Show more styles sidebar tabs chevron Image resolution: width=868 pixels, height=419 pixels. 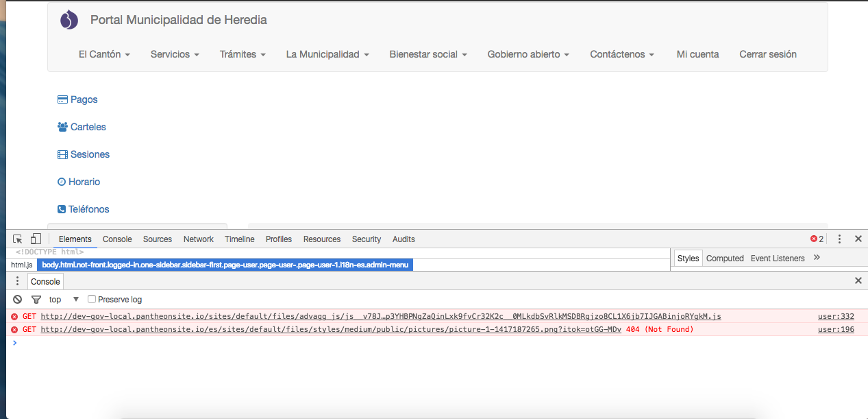tap(817, 258)
